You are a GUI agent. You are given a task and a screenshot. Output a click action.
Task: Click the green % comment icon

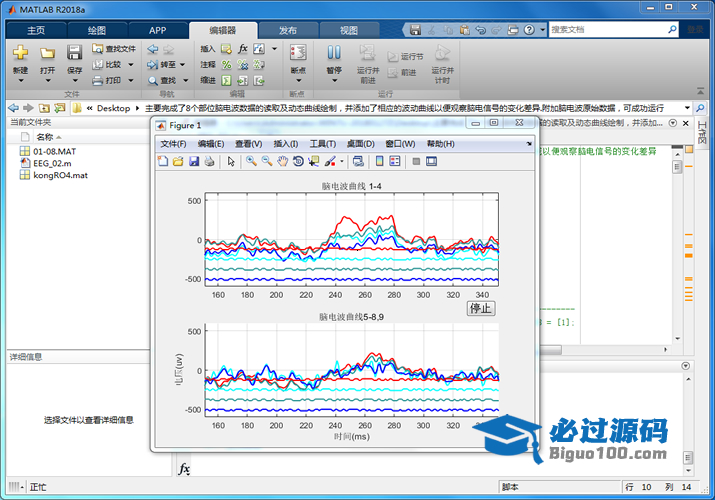pos(226,65)
